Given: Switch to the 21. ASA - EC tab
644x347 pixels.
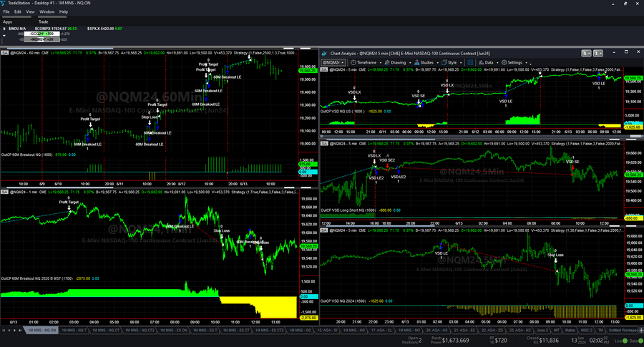Looking at the screenshot, I should [x=464, y=330].
